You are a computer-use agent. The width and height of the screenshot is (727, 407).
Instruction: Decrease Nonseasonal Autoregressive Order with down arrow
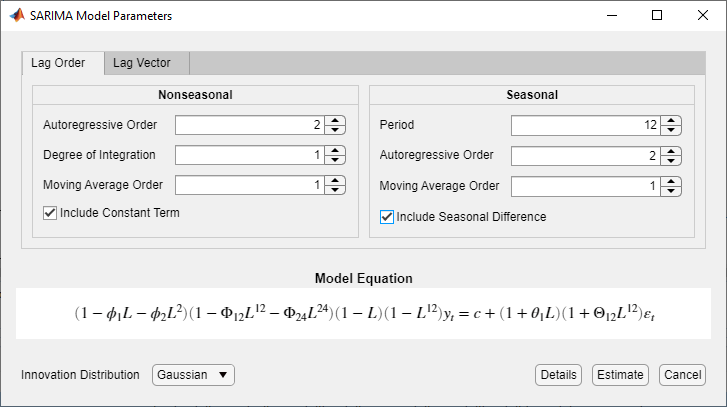point(335,130)
